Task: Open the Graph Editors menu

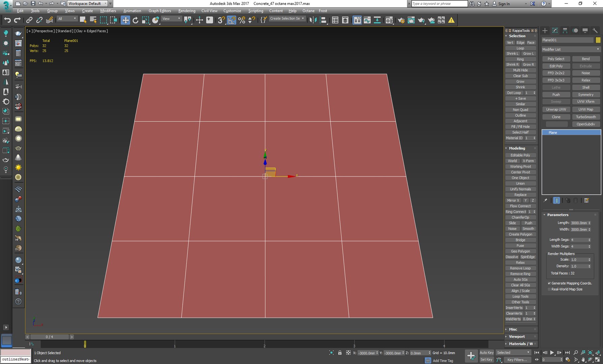Action: tap(160, 11)
